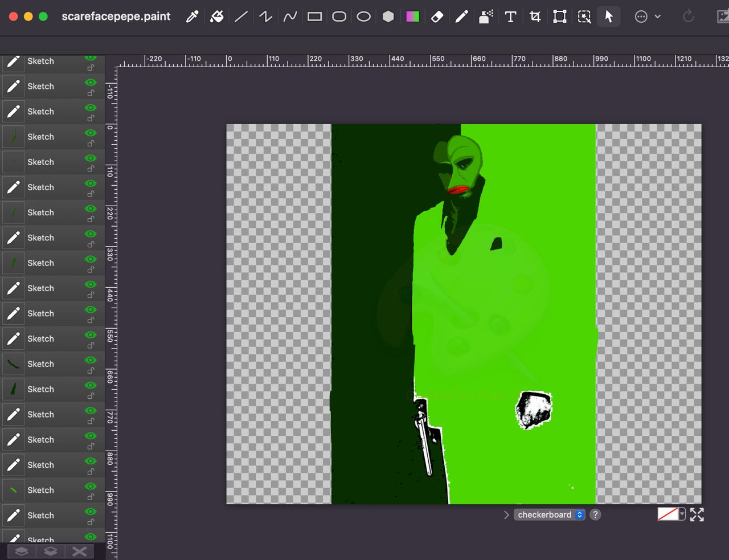729x560 pixels.
Task: Toggle lock on the topmost Sketch layer
Action: [x=91, y=68]
